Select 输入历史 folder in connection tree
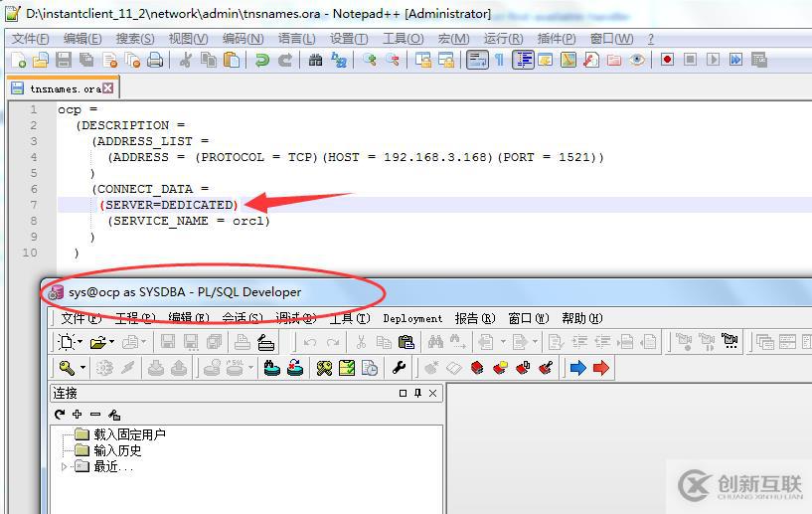This screenshot has width=812, height=514. tap(117, 450)
